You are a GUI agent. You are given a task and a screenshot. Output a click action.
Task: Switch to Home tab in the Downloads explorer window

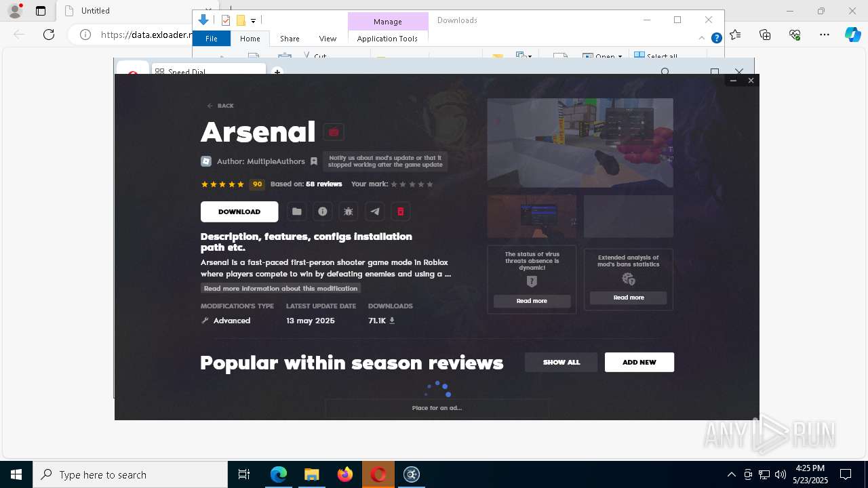pos(250,39)
